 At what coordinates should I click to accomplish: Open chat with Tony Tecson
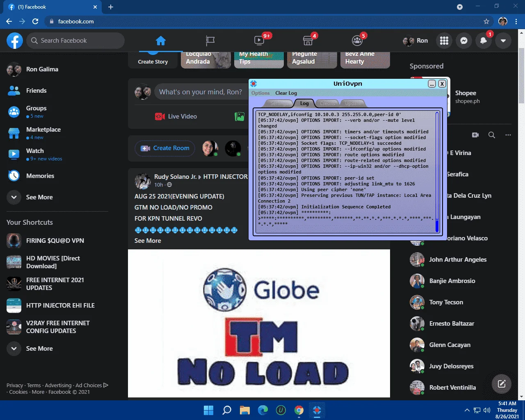pyautogui.click(x=459, y=302)
